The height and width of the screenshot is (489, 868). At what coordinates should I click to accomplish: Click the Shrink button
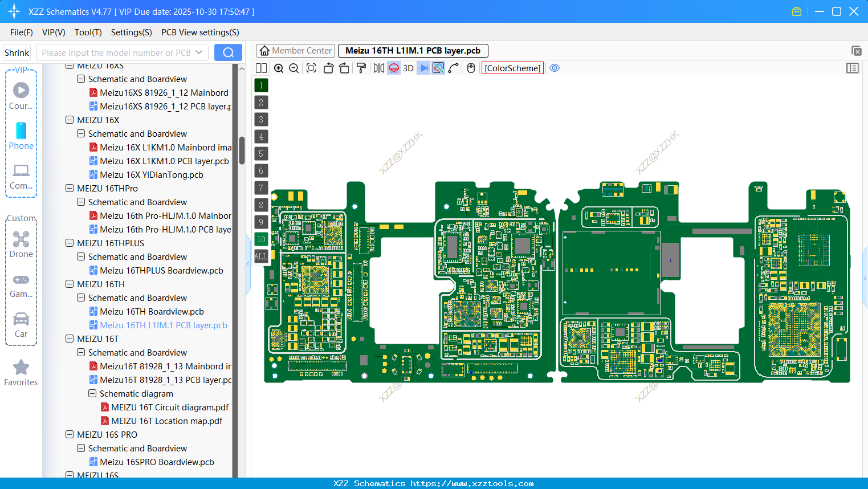pyautogui.click(x=17, y=52)
